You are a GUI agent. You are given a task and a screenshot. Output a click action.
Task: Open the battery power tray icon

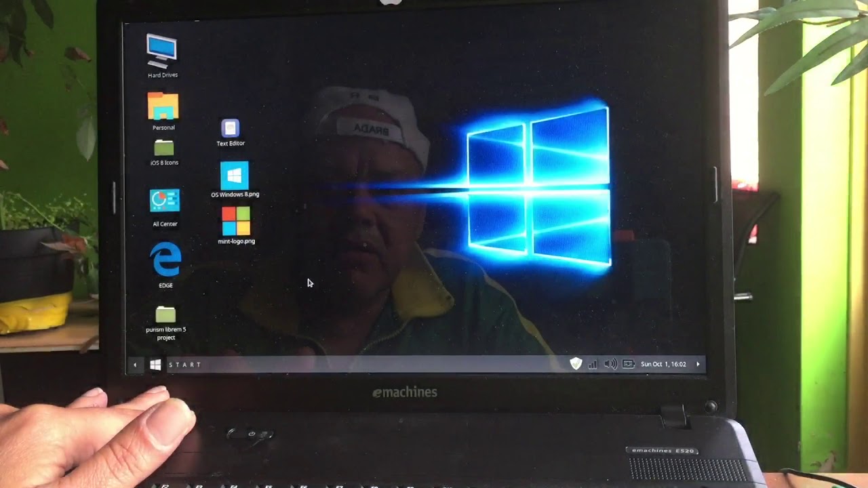629,364
